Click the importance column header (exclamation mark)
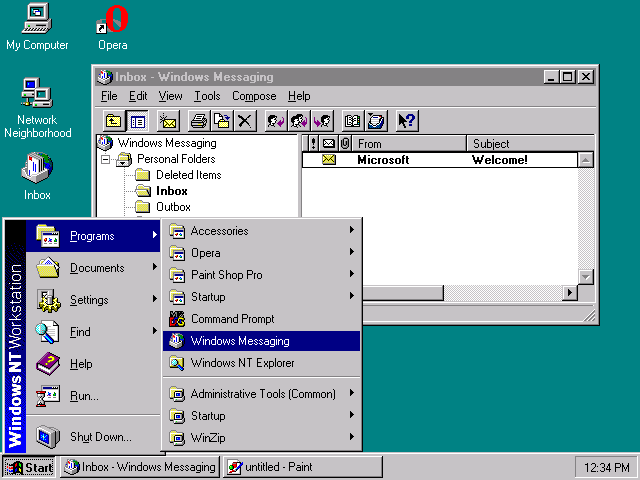 (313, 143)
